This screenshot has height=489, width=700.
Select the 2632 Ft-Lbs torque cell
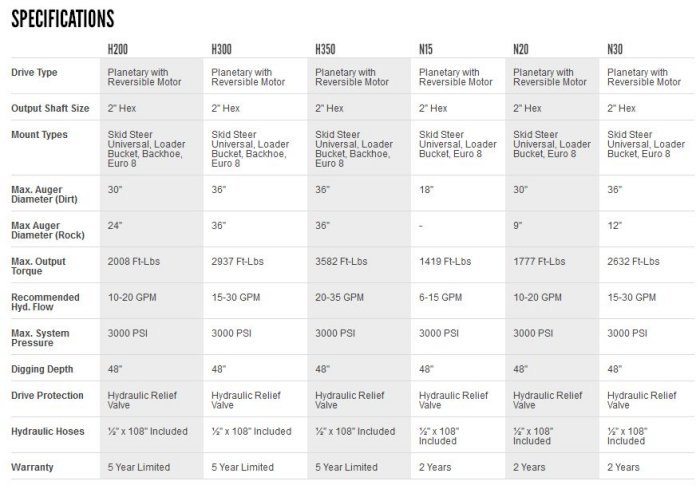tap(634, 262)
